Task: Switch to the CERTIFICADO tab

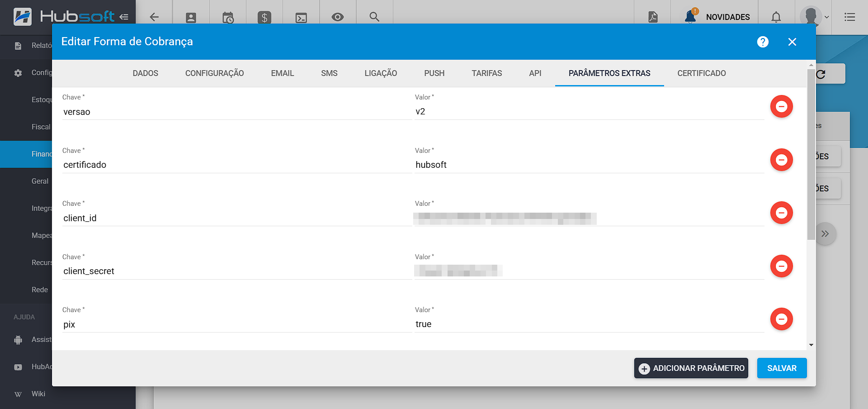Action: pos(702,73)
